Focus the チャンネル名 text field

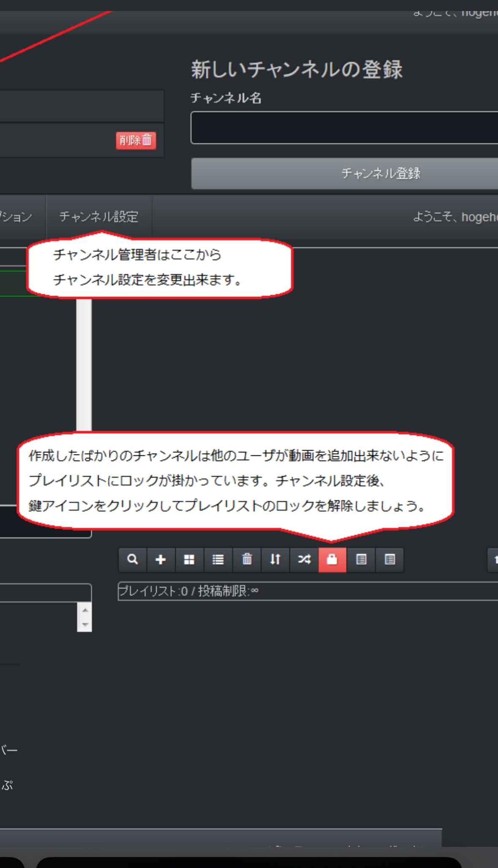pos(344,128)
